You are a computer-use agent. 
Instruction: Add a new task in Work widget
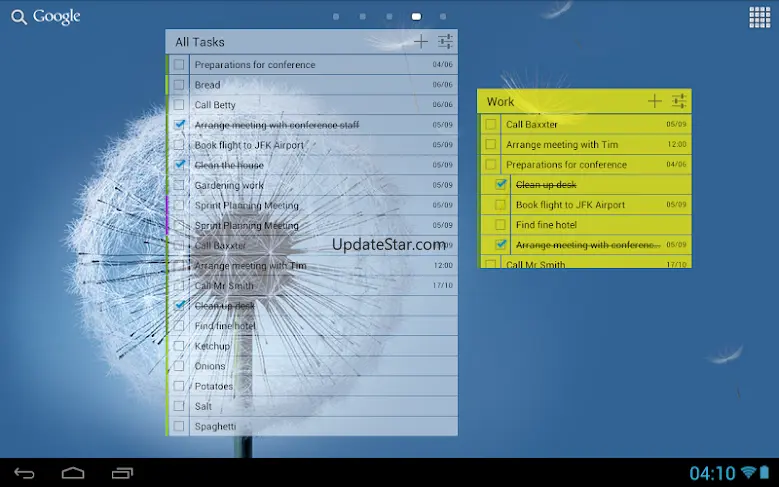(654, 101)
